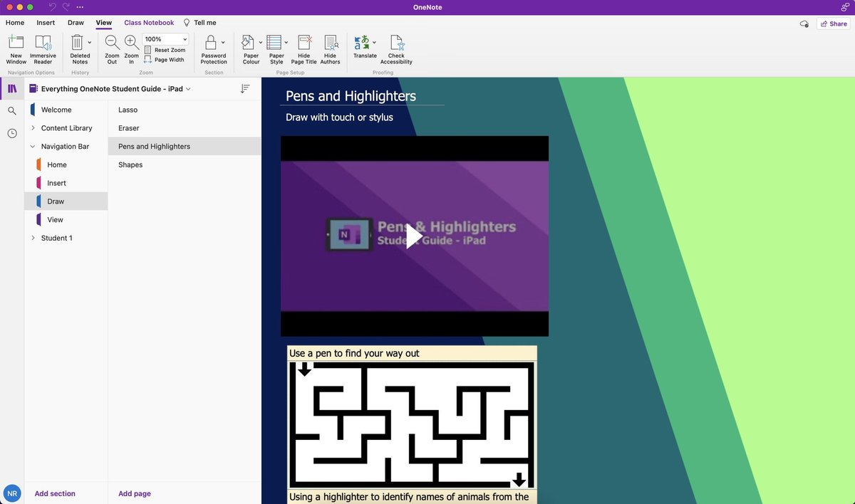Play the Pens & Highlighters video
Viewport: 855px width, 504px height.
point(414,236)
